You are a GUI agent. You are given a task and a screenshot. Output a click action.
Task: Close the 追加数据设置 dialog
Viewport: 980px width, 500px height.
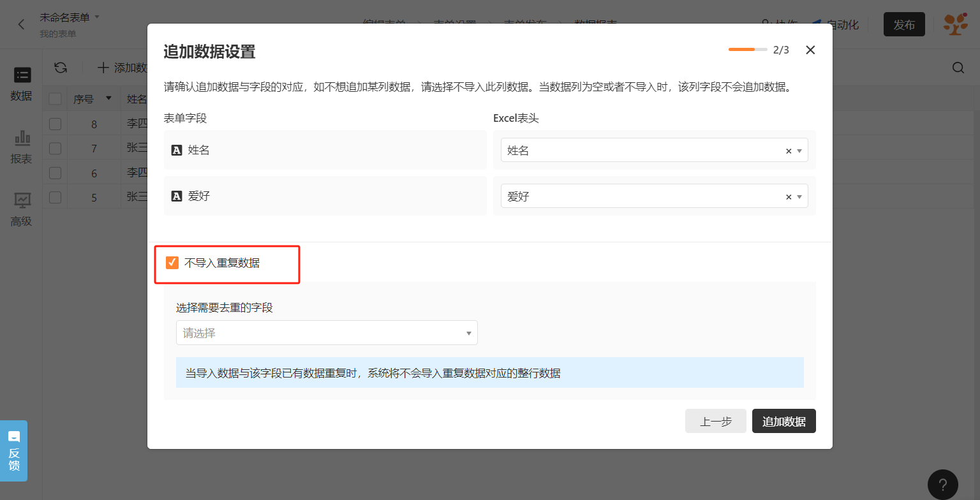810,50
